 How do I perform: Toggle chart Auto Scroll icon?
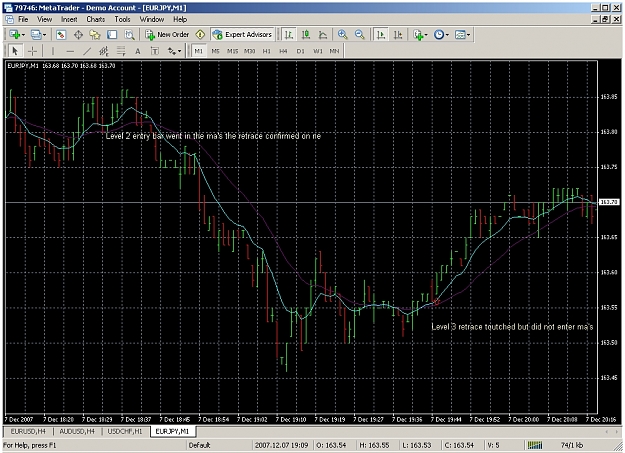(381, 35)
